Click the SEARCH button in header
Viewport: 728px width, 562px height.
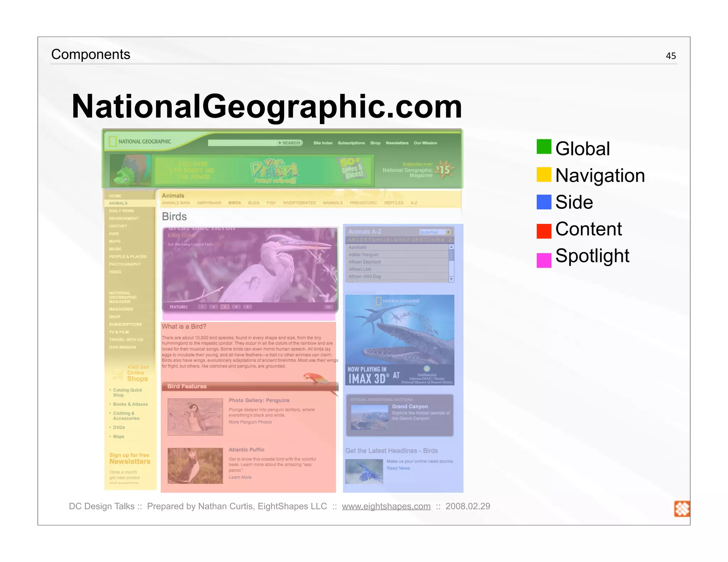pyautogui.click(x=290, y=143)
